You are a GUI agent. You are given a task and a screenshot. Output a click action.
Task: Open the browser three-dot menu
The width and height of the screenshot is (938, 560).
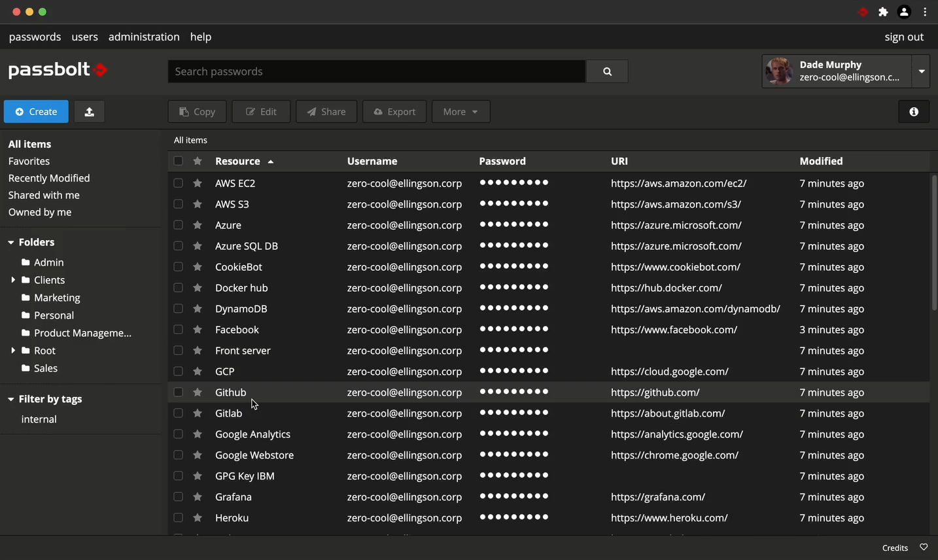[925, 12]
